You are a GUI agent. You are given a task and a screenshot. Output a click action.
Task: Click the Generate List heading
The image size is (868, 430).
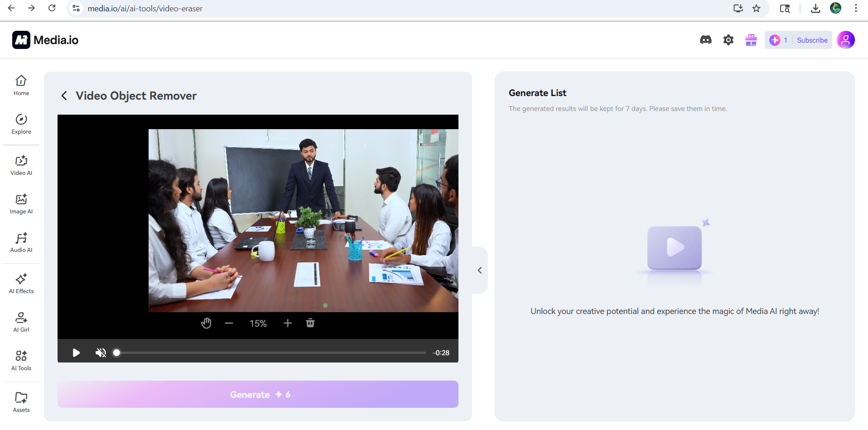pos(537,93)
